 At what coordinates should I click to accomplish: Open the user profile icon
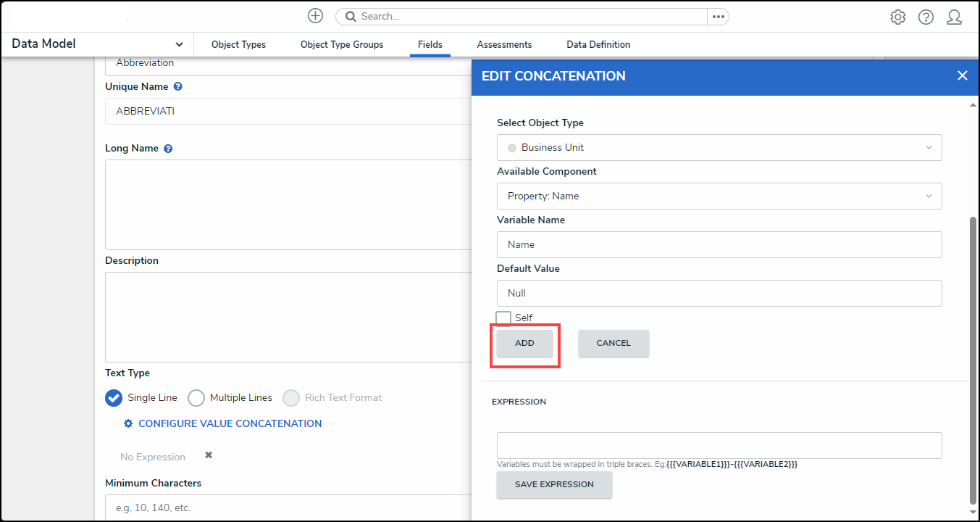(954, 17)
